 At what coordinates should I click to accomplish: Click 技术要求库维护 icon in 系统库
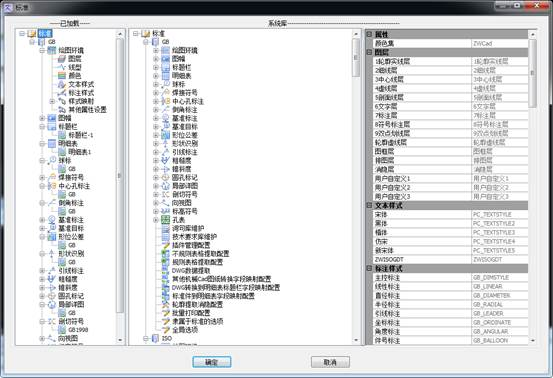tap(165, 237)
